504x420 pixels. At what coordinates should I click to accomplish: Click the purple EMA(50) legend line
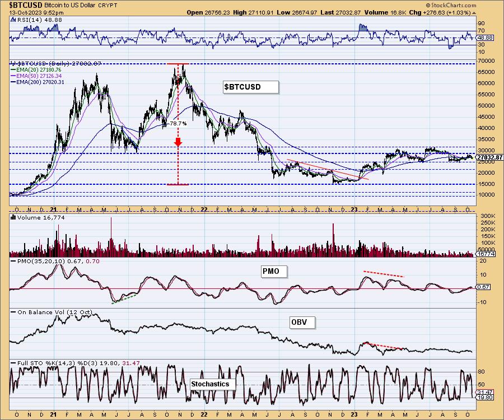point(13,76)
